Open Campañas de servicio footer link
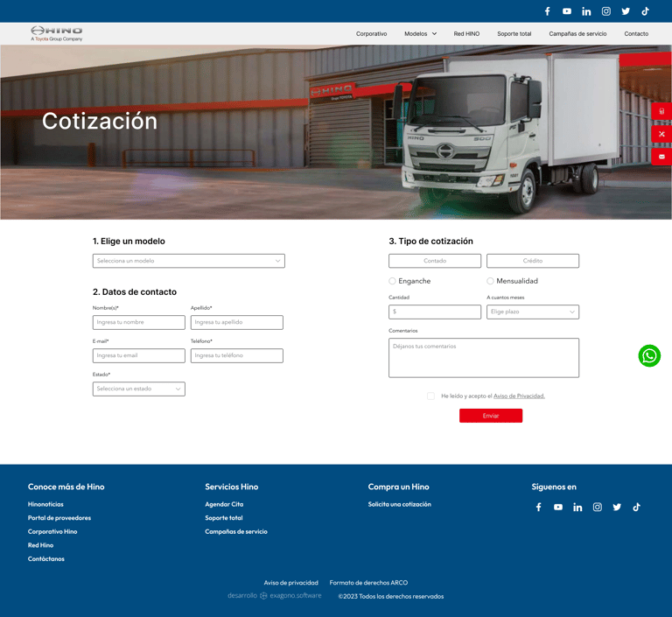This screenshot has height=617, width=672. click(x=236, y=532)
